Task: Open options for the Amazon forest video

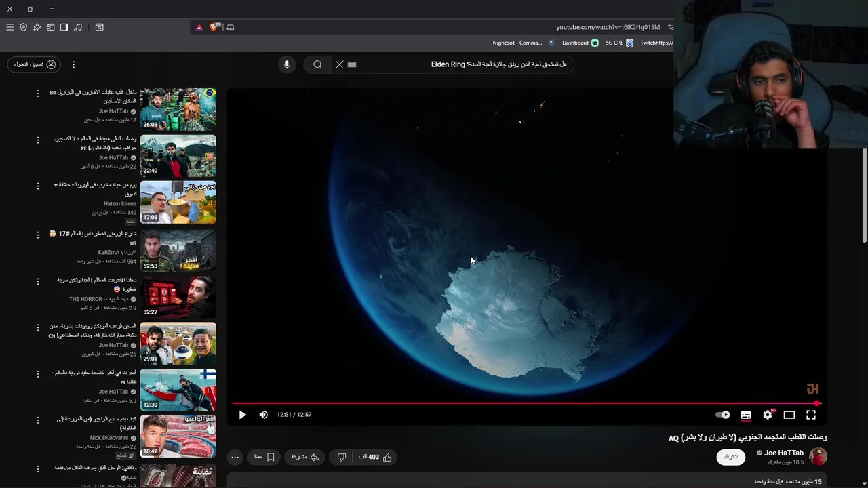Action: pos(38,93)
